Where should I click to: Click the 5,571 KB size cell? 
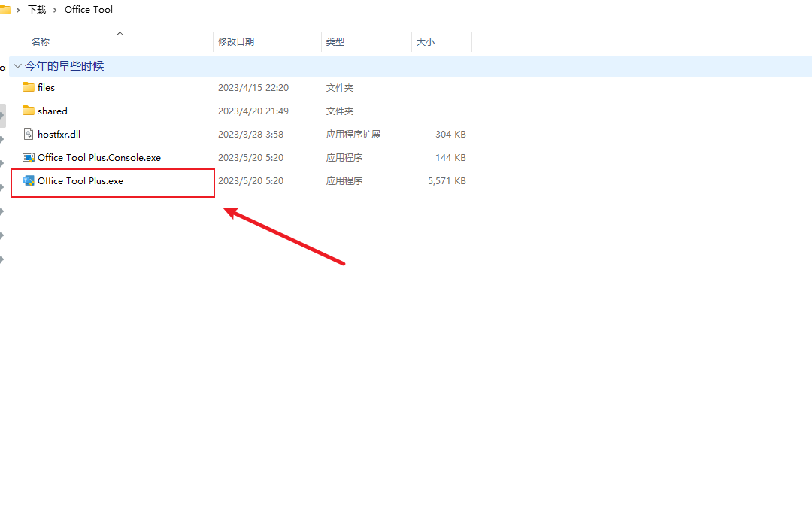coord(447,180)
